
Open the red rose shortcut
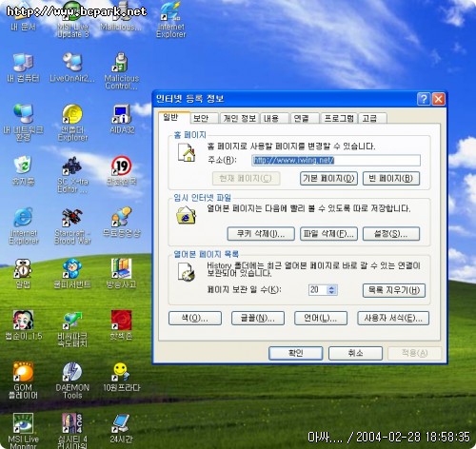121,325
